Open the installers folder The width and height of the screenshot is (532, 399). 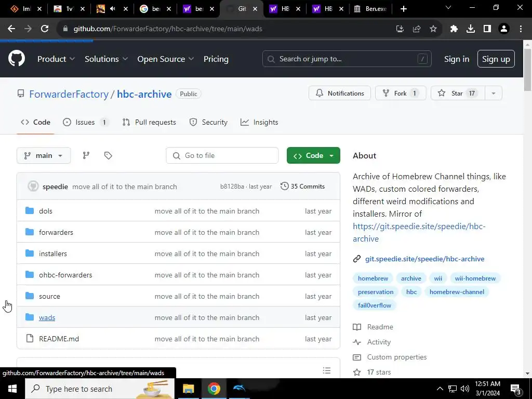pyautogui.click(x=53, y=254)
